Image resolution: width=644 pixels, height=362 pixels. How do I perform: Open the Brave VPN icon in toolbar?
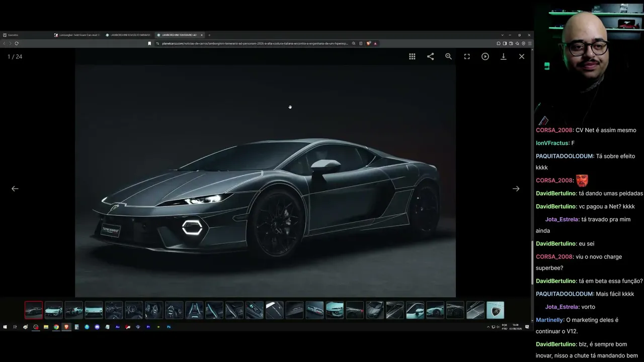click(524, 43)
